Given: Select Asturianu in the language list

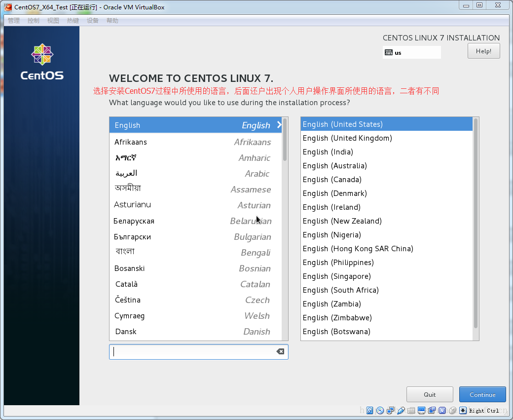Looking at the screenshot, I should 195,205.
